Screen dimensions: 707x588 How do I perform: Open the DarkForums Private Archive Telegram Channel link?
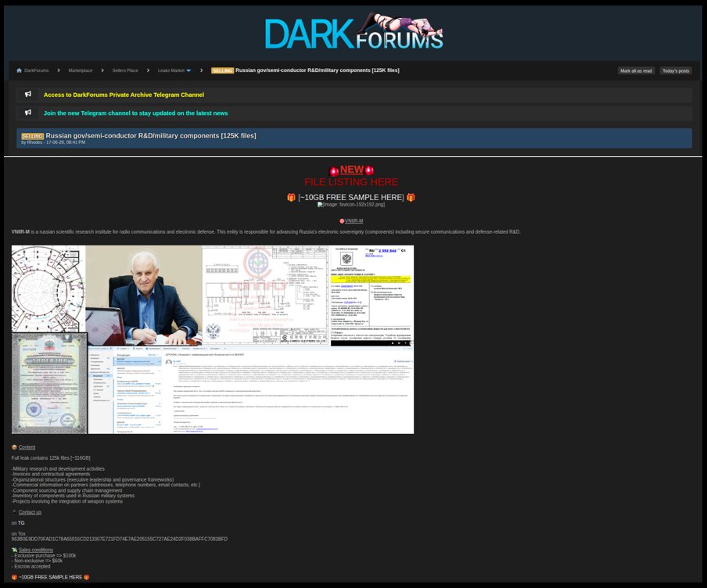coord(124,95)
